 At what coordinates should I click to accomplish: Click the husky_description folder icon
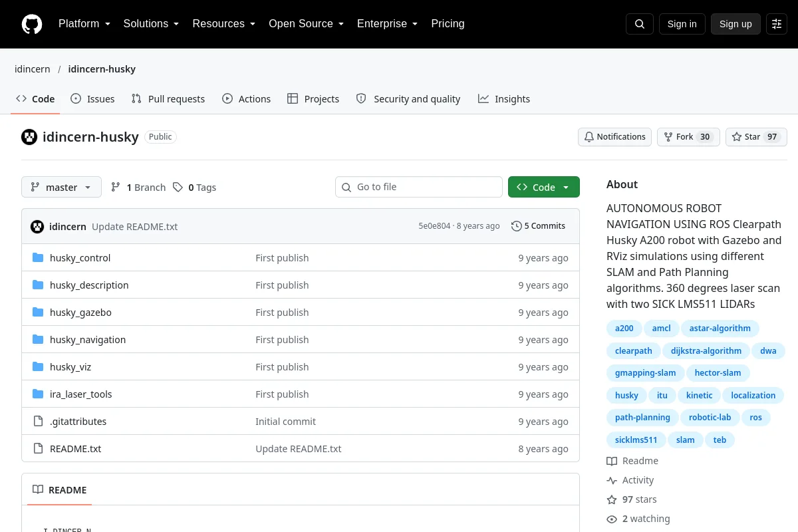tap(38, 285)
